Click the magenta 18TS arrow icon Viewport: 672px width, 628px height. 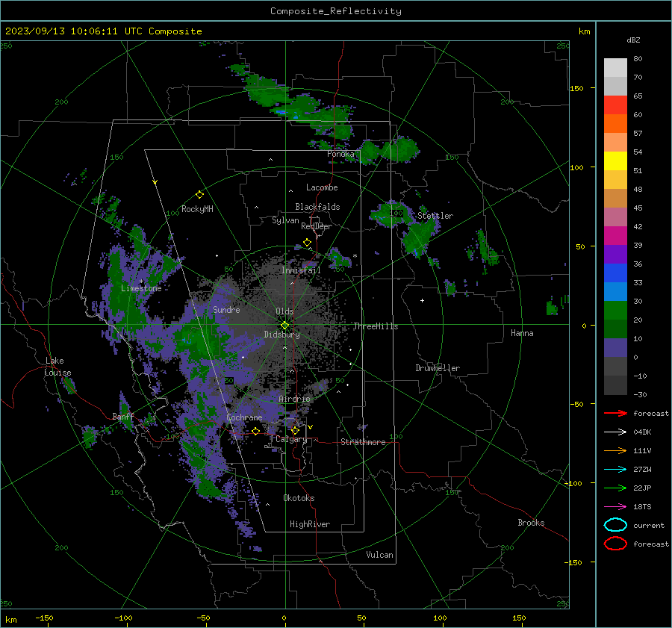click(x=615, y=506)
